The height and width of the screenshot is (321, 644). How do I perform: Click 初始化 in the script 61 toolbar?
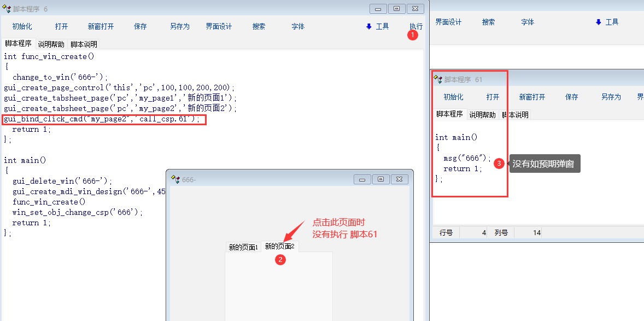(x=453, y=97)
